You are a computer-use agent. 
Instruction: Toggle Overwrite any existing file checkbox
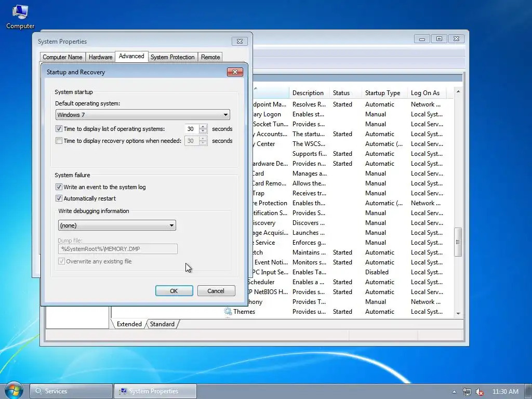61,261
